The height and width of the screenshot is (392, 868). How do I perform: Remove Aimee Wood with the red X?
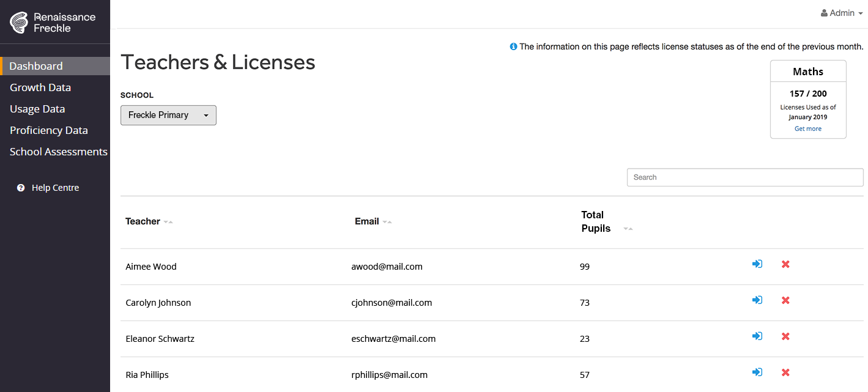click(786, 264)
